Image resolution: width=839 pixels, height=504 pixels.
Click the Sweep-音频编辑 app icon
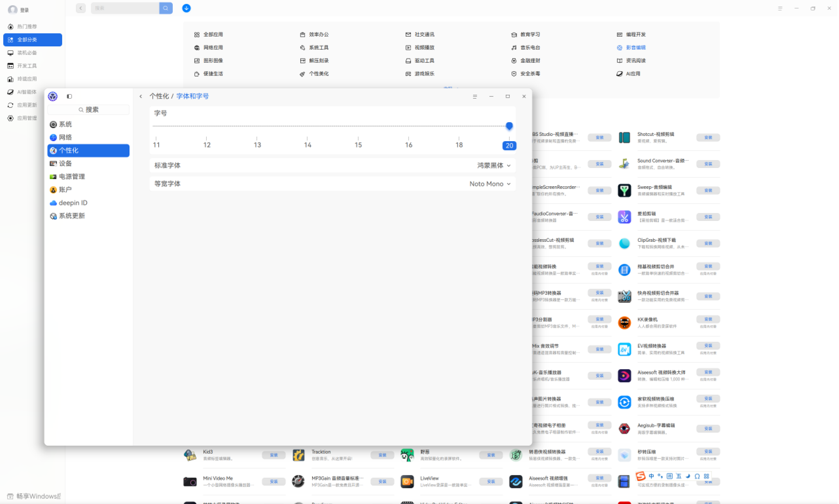coord(624,191)
